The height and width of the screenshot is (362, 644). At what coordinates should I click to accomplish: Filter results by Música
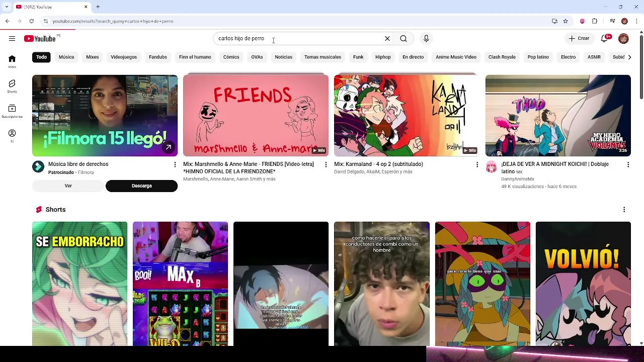point(66,57)
